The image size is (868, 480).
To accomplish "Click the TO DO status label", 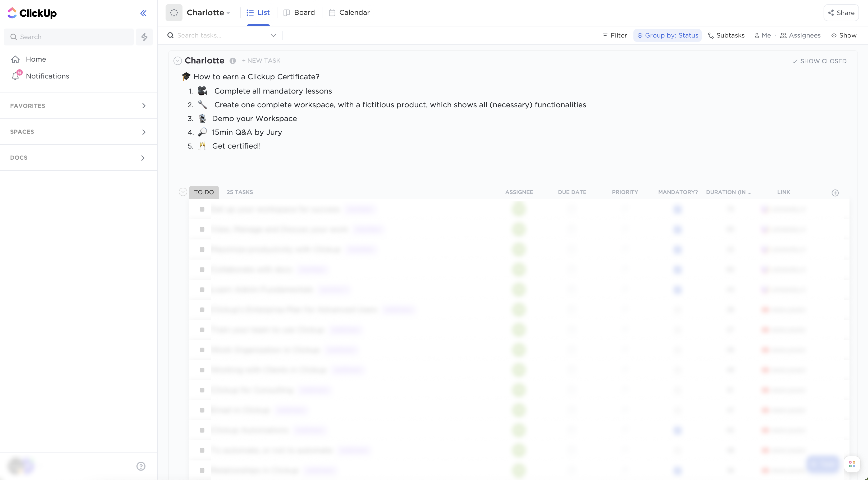I will coord(204,192).
